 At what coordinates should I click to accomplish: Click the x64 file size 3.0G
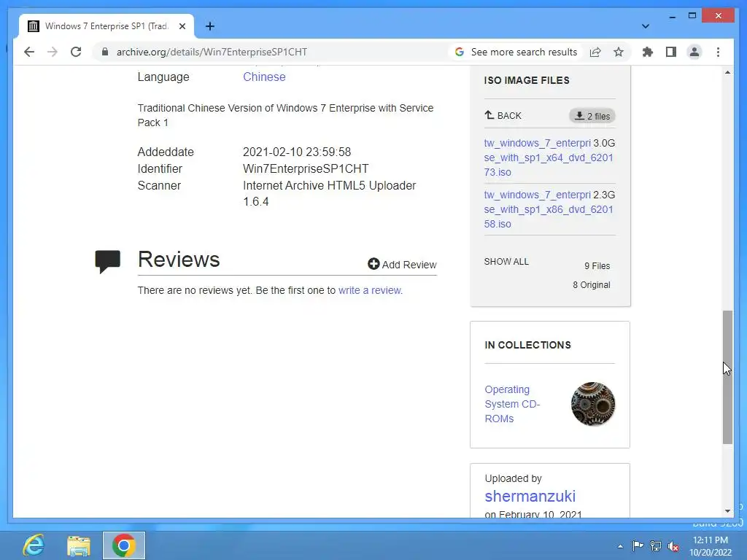coord(604,144)
